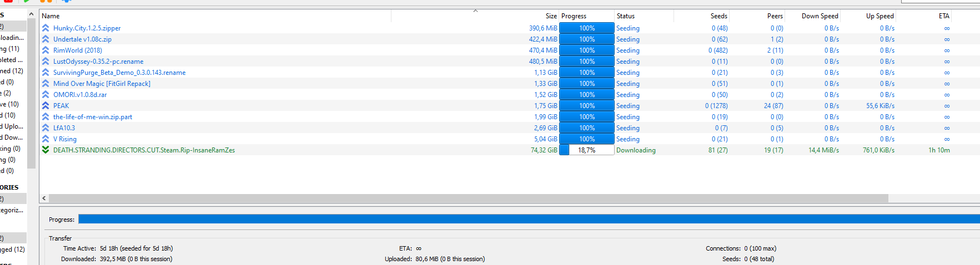The height and width of the screenshot is (265, 980).
Task: Click the seeding icon beside SurvivingPurge_Beta_Demo
Action: (x=46, y=72)
